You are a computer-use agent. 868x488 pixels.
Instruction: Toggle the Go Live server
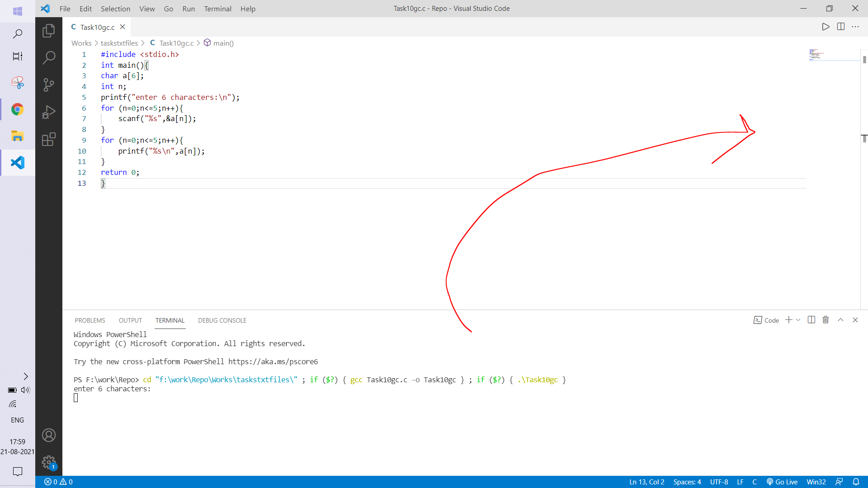(782, 482)
